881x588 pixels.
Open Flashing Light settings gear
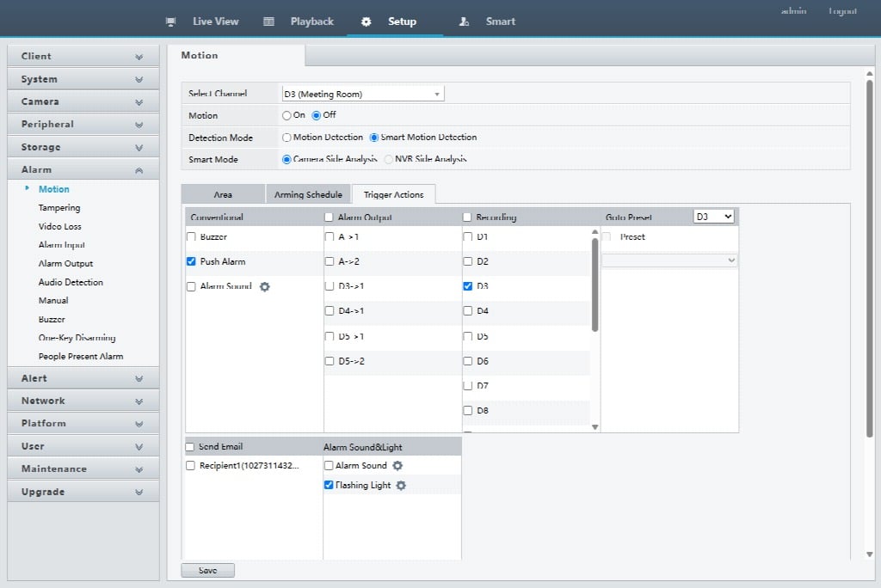pyautogui.click(x=401, y=485)
